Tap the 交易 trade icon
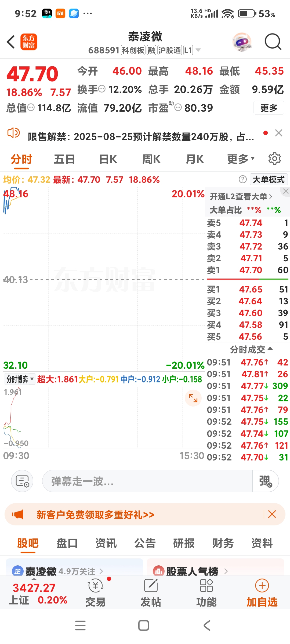Image resolution: width=290 pixels, height=644 pixels. click(95, 593)
